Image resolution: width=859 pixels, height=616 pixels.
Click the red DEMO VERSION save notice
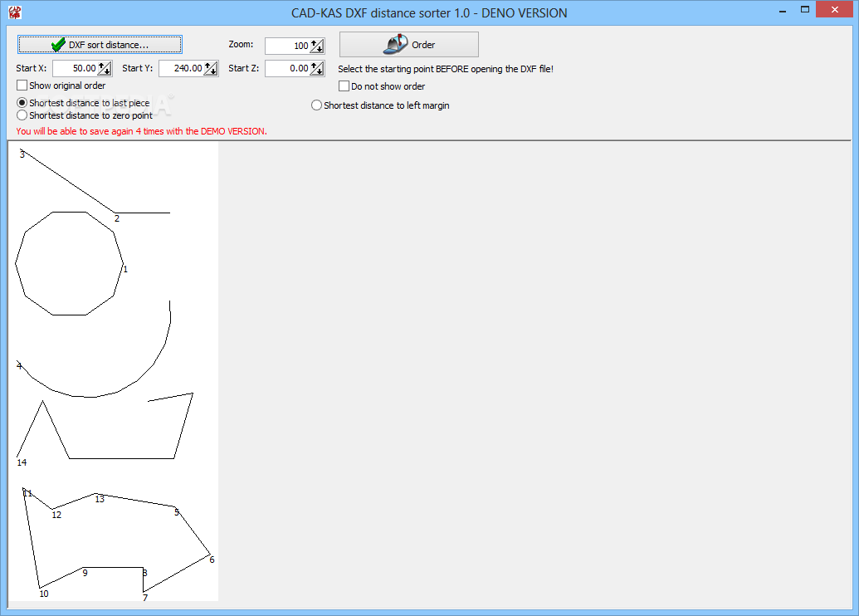point(141,131)
